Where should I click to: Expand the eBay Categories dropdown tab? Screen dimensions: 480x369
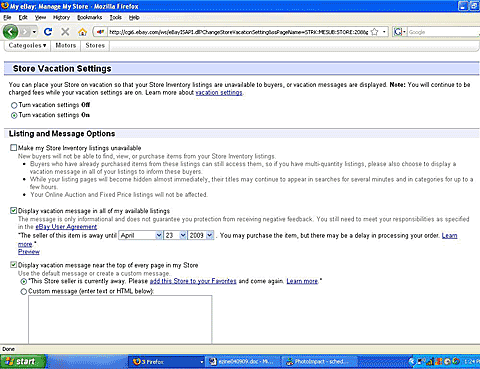[27, 45]
